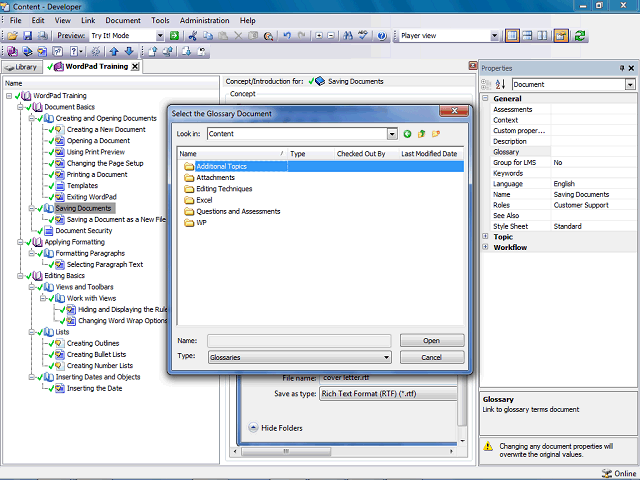
Task: Expand the Workflow properties section
Action: pos(485,247)
